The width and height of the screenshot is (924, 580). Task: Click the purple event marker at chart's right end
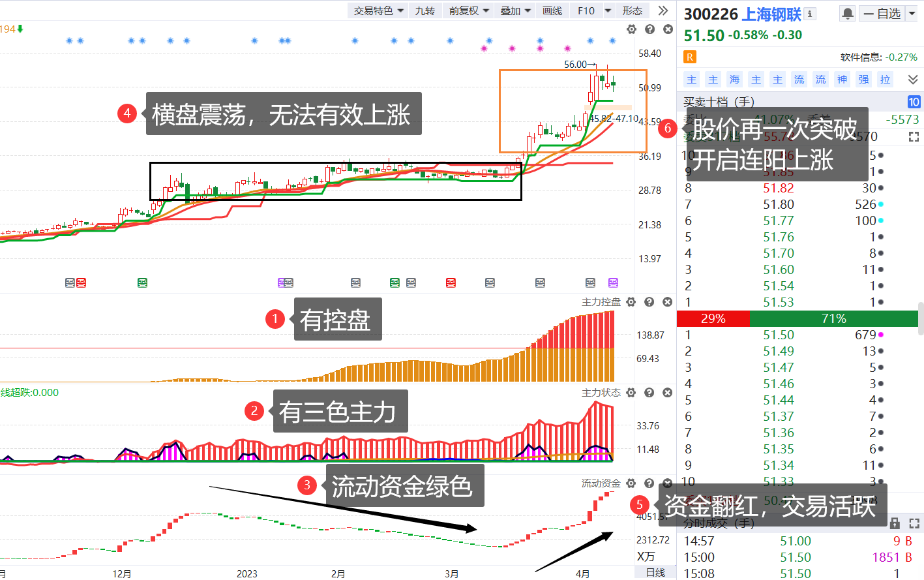coord(613,282)
